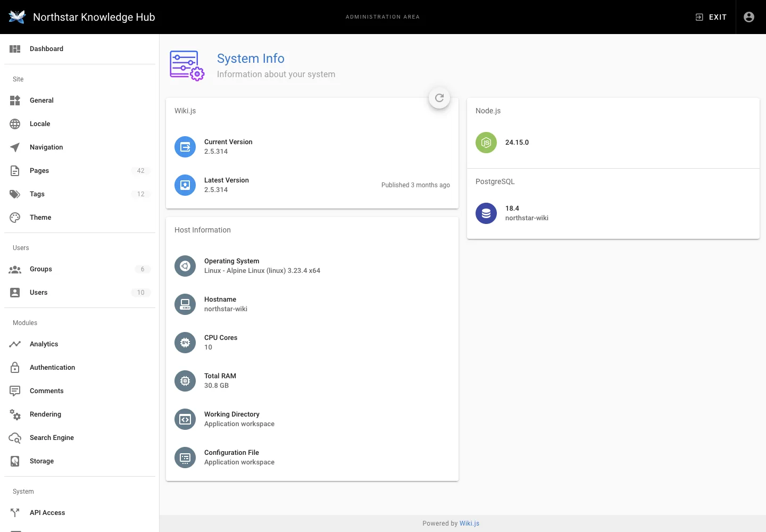766x532 pixels.
Task: Click the Locale globe icon
Action: click(15, 124)
